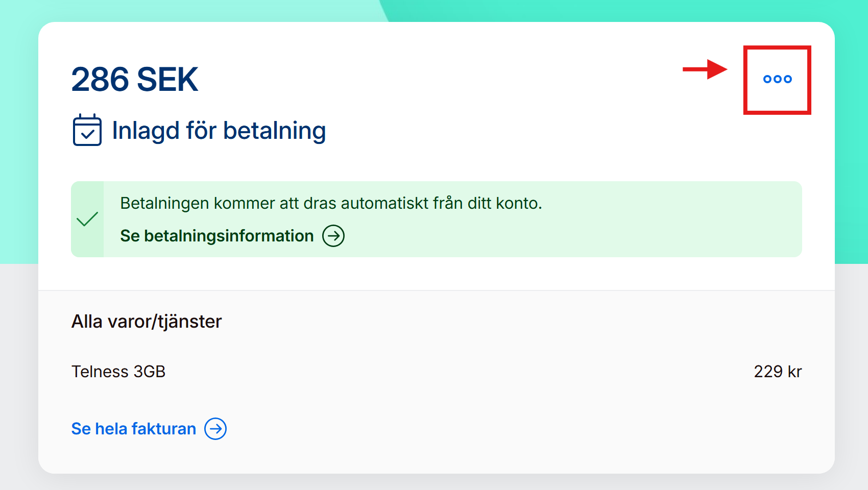This screenshot has width=868, height=490.
Task: Select the Inlagd för betalning status text
Action: click(x=219, y=131)
